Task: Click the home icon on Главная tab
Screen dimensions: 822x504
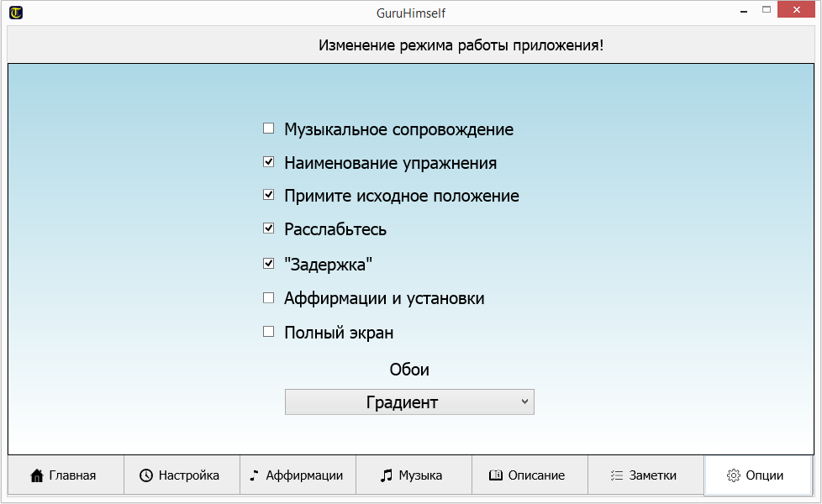Action: pyautogui.click(x=37, y=475)
